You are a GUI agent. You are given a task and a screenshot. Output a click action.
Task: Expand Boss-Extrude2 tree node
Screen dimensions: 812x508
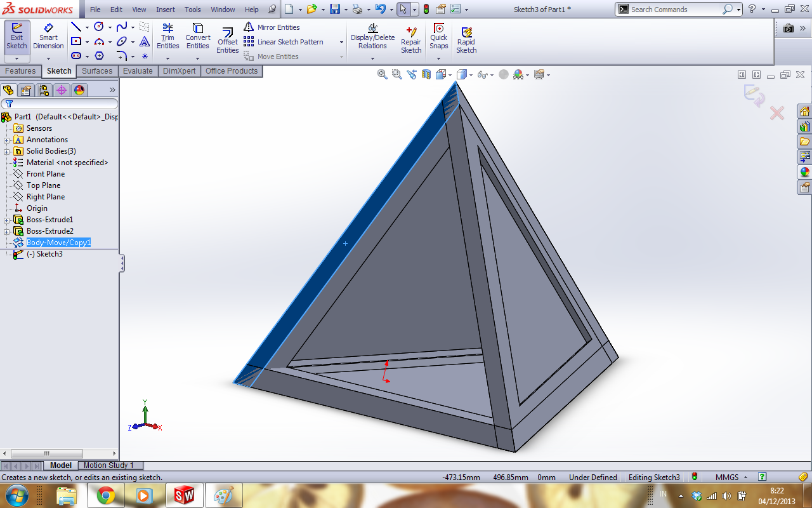(7, 231)
